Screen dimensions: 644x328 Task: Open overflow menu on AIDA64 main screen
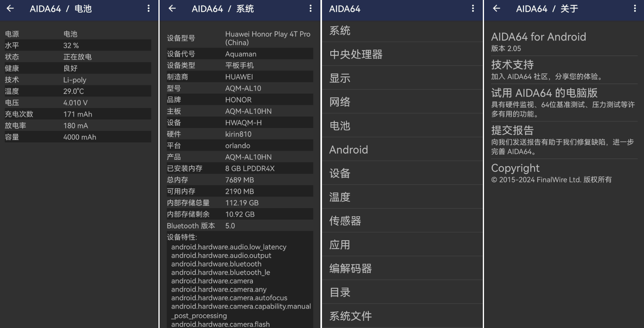pyautogui.click(x=473, y=8)
